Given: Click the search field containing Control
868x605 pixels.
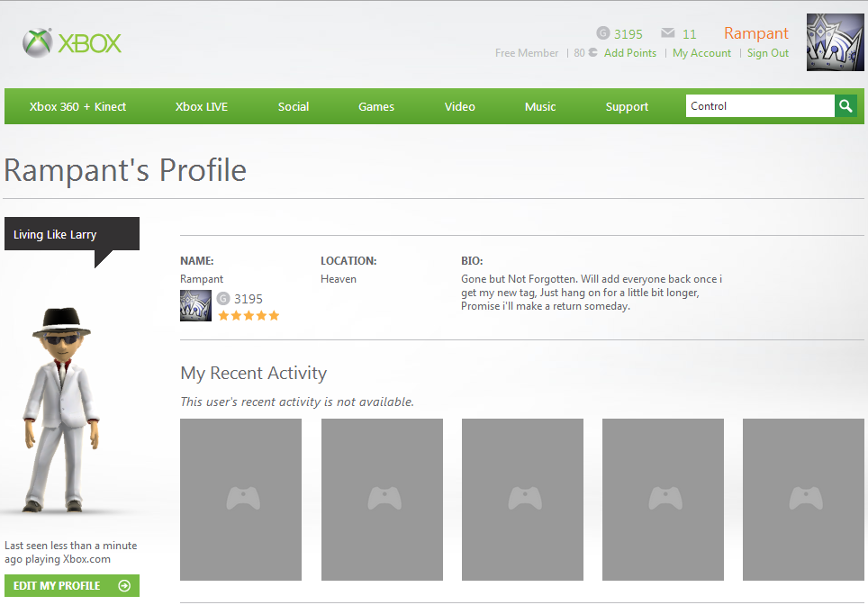Looking at the screenshot, I should point(760,105).
